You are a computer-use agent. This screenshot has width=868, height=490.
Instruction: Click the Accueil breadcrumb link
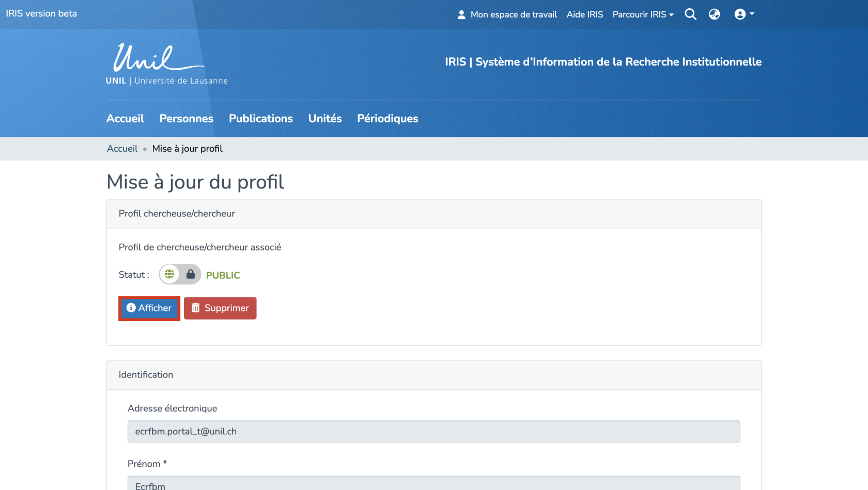122,149
